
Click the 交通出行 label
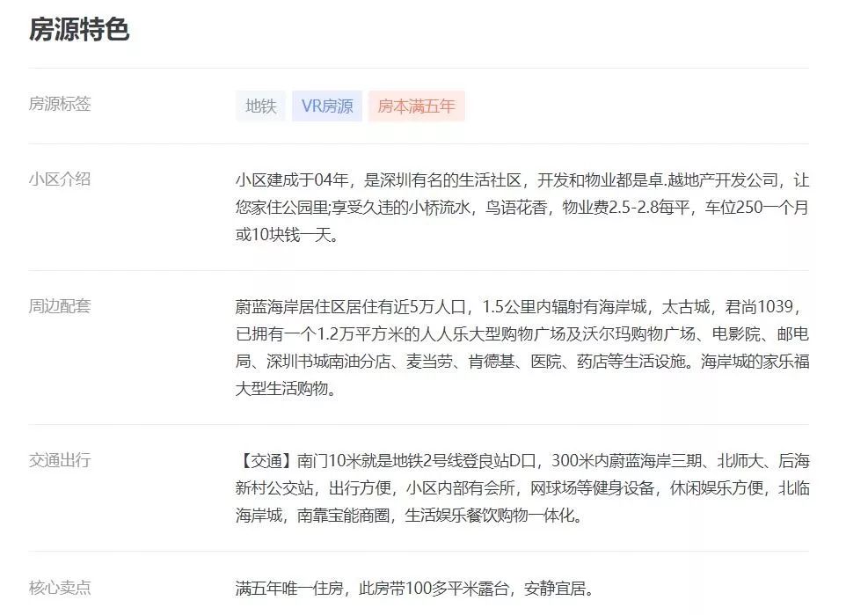60,460
